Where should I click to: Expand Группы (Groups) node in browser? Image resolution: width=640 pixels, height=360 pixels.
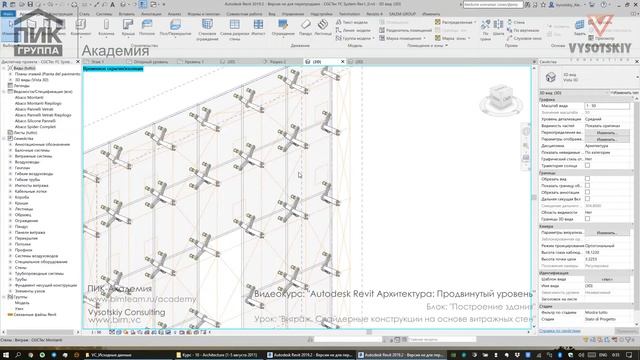point(4,297)
